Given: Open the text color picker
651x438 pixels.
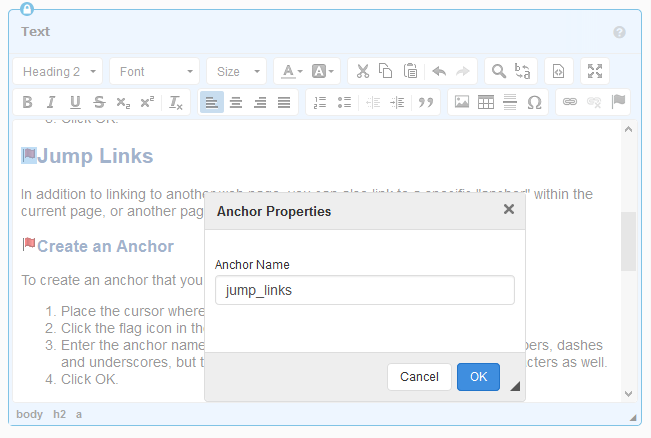Looking at the screenshot, I should coord(291,71).
